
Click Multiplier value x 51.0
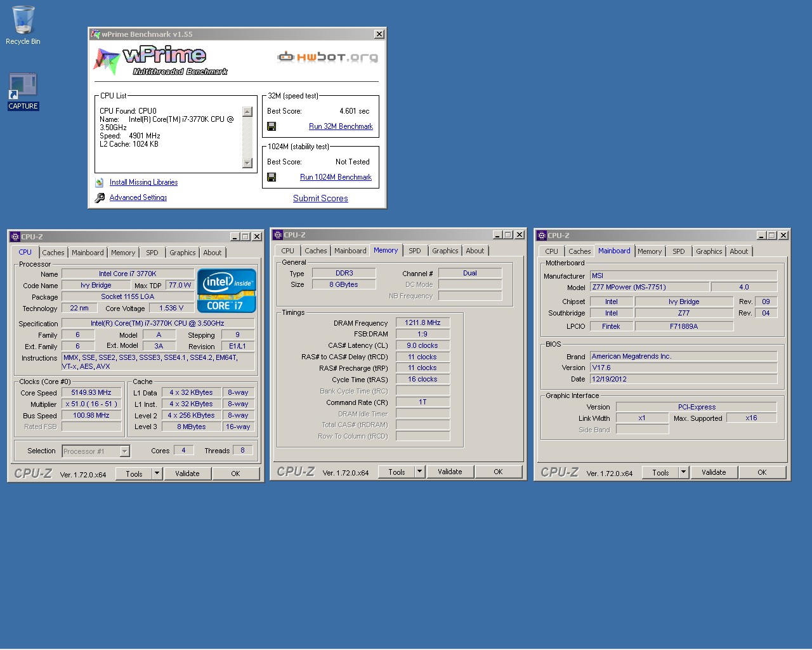tap(91, 404)
